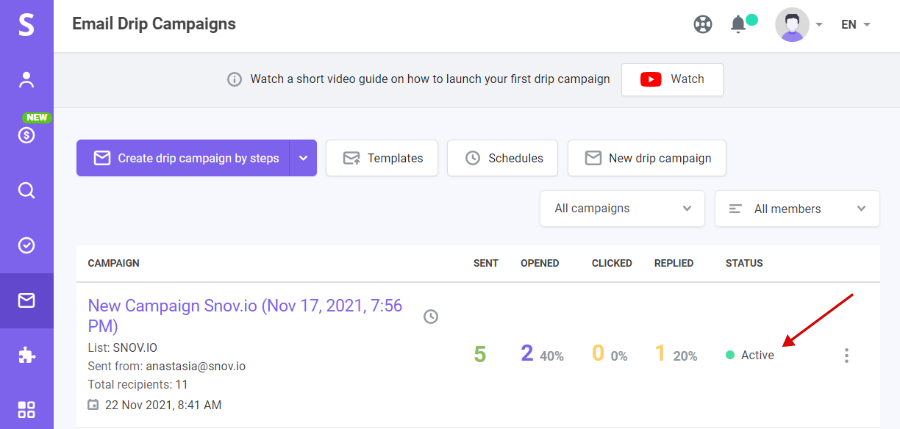Screen dimensions: 900x429
Task: Open the apps grid icon in sidebar
Action: click(26, 410)
